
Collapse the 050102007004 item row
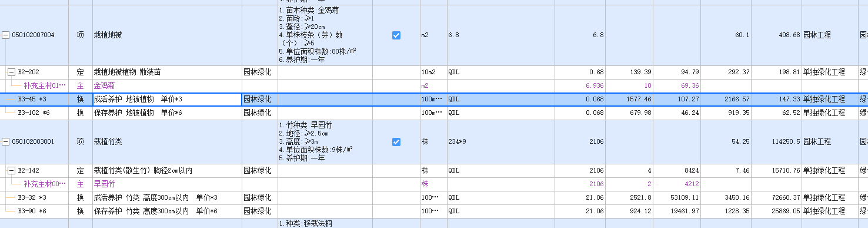(6, 35)
